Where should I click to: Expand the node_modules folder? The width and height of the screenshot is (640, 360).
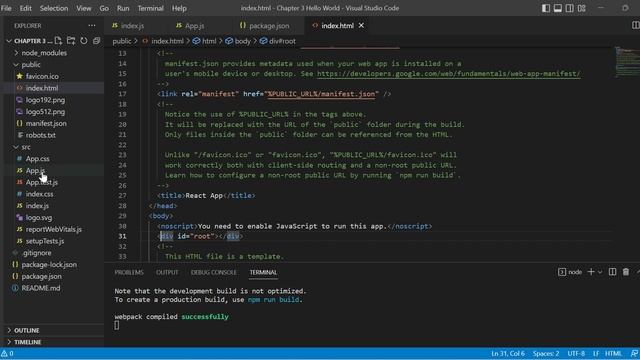coord(44,53)
